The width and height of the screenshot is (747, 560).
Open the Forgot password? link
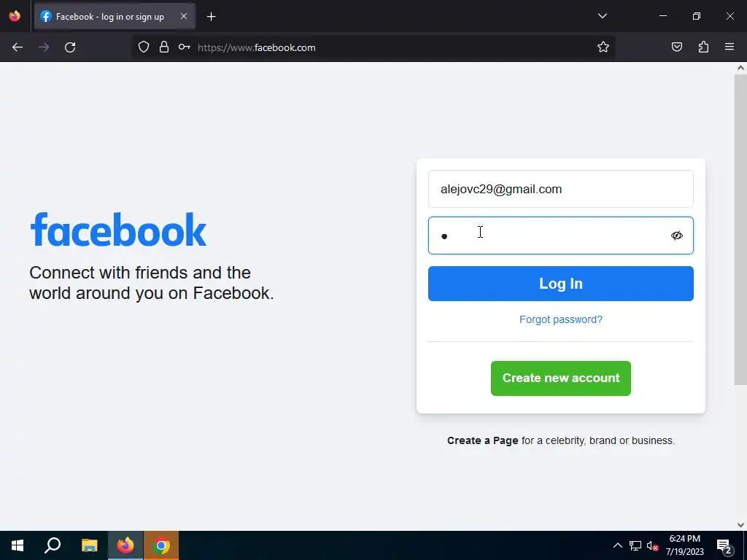point(561,319)
